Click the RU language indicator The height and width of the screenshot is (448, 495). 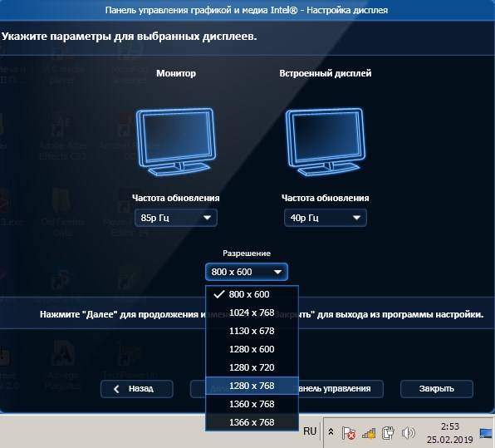pos(310,431)
